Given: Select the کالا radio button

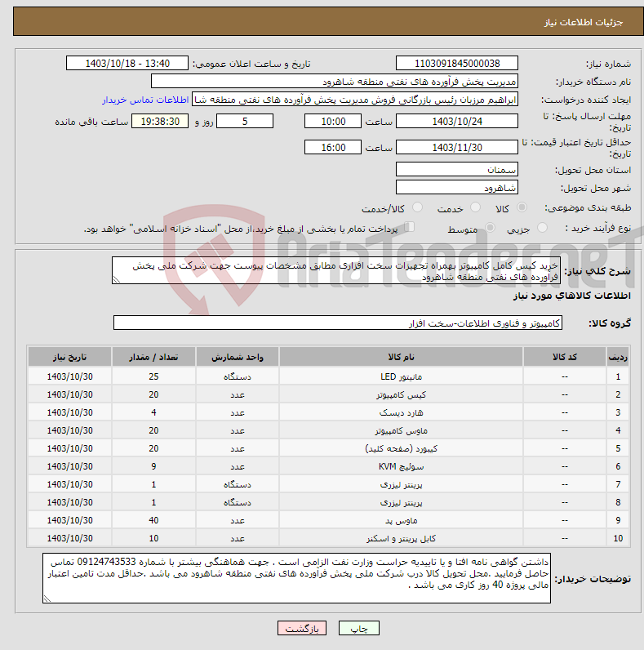Looking at the screenshot, I should point(522,207).
